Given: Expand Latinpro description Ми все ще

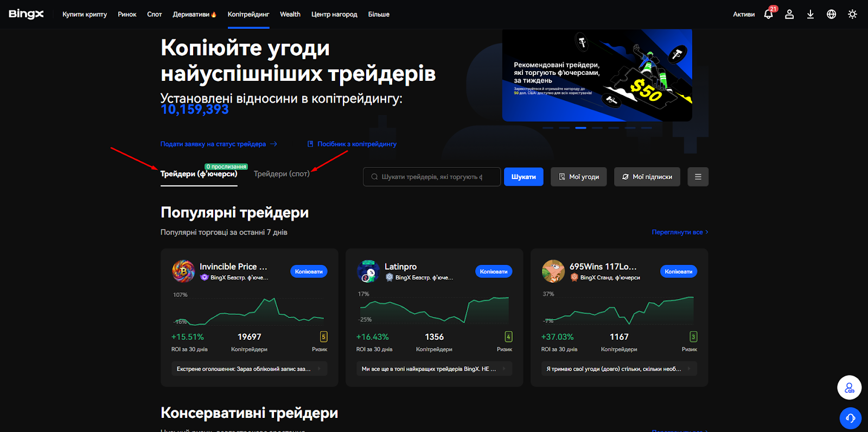Looking at the screenshot, I should pos(435,369).
